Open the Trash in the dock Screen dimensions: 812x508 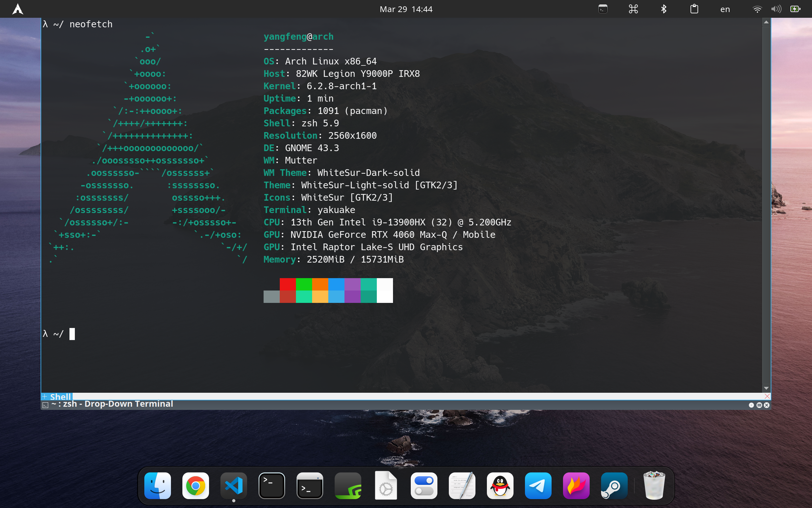[x=654, y=485]
